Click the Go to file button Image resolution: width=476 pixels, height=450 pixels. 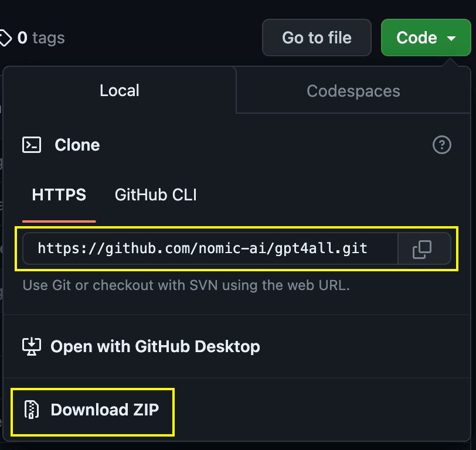click(x=317, y=37)
